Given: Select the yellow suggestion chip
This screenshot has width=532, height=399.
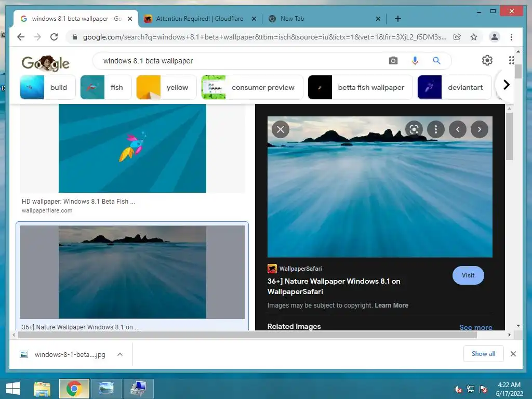Looking at the screenshot, I should pos(166,87).
